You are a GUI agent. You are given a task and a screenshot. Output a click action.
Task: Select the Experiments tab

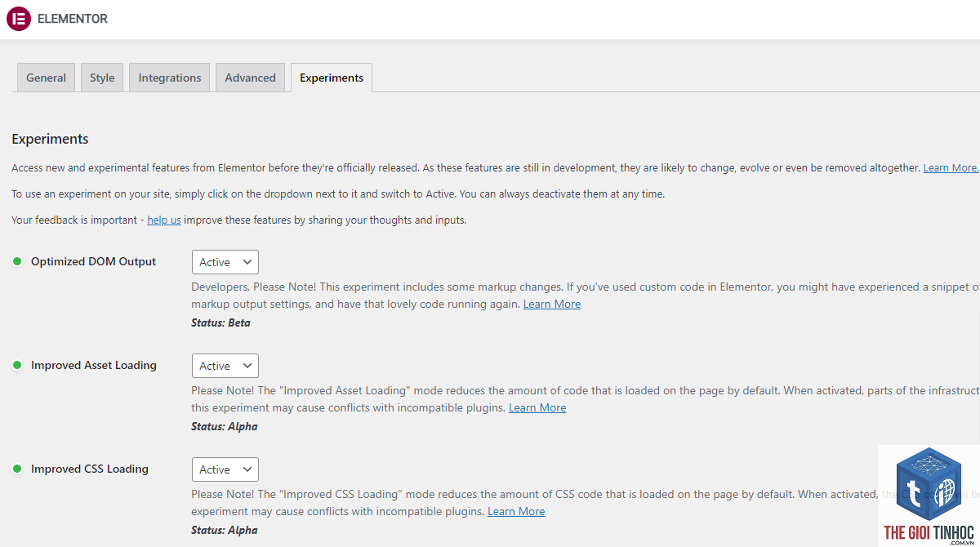[x=332, y=78]
